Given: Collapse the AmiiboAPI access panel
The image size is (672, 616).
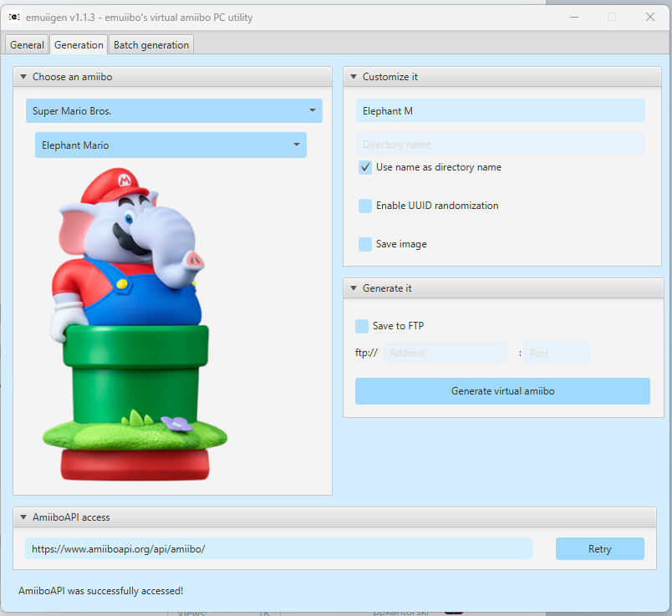Looking at the screenshot, I should pos(23,517).
